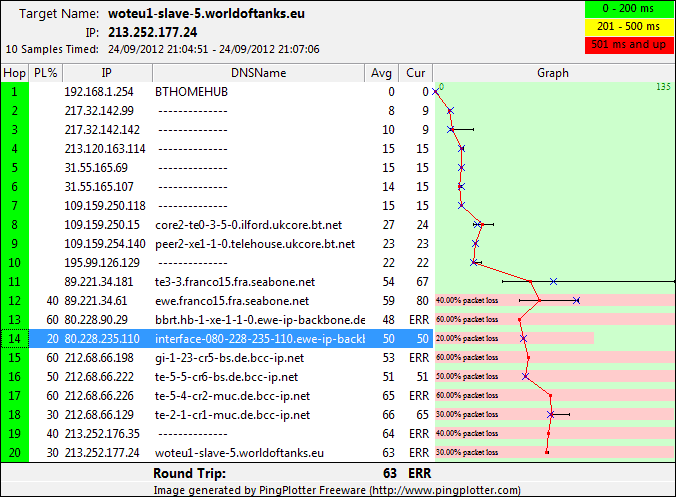Select te-5-5-cr6-bs.de.bcc-ip.net DNS name

[226, 377]
